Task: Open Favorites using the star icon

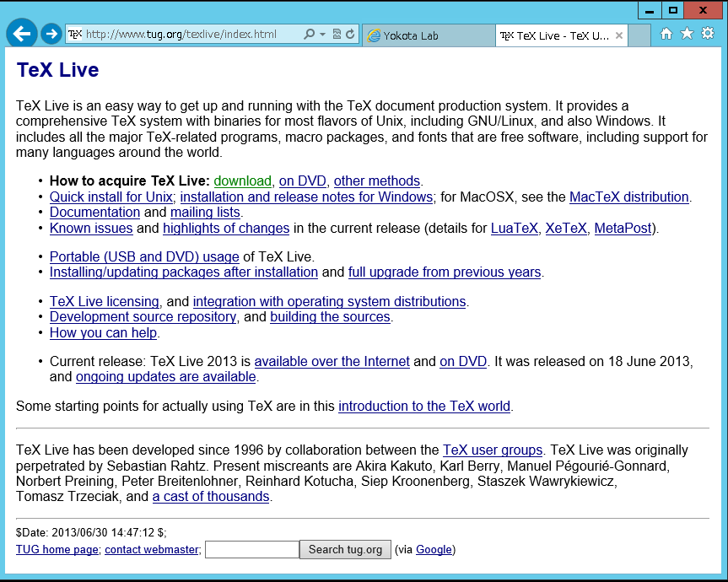Action: [687, 34]
